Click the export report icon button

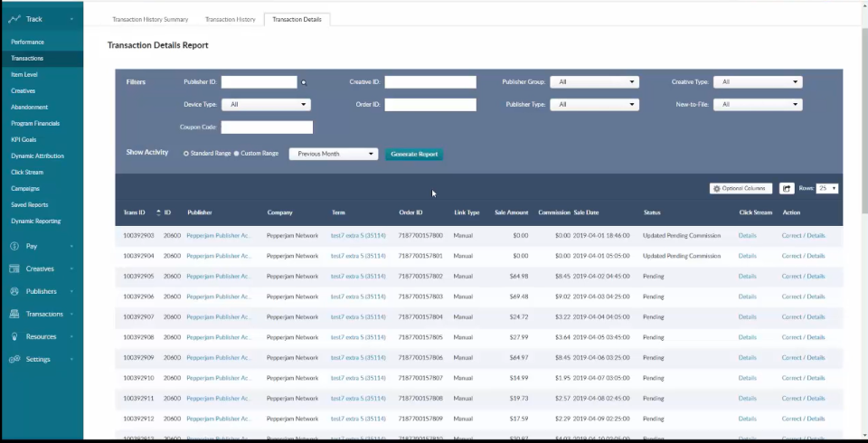[x=787, y=188]
